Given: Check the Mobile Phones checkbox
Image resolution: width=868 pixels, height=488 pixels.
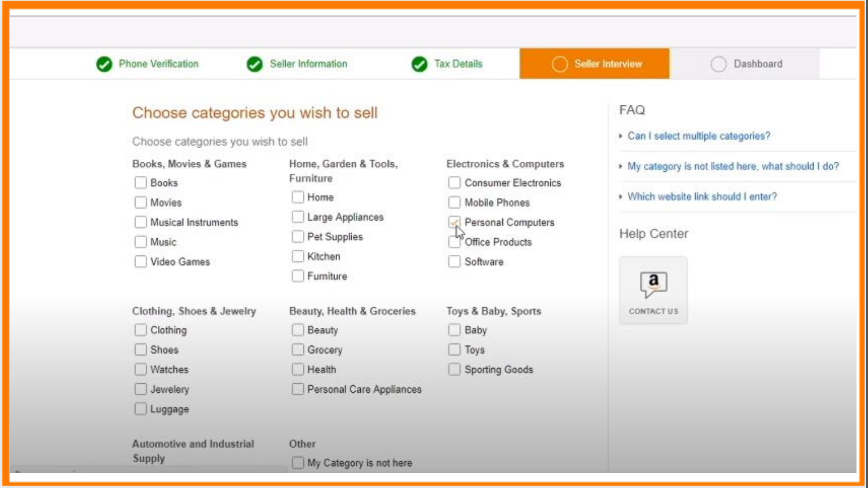Looking at the screenshot, I should tap(454, 202).
